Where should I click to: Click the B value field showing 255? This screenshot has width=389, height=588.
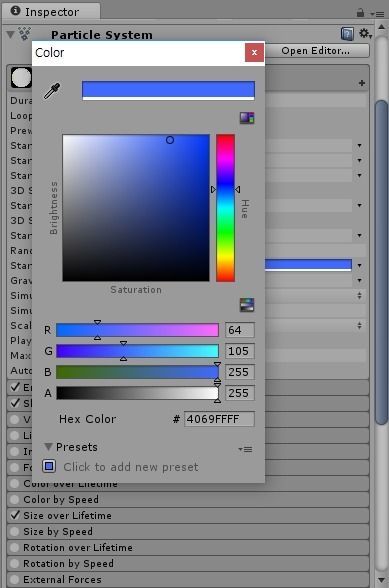pyautogui.click(x=240, y=372)
